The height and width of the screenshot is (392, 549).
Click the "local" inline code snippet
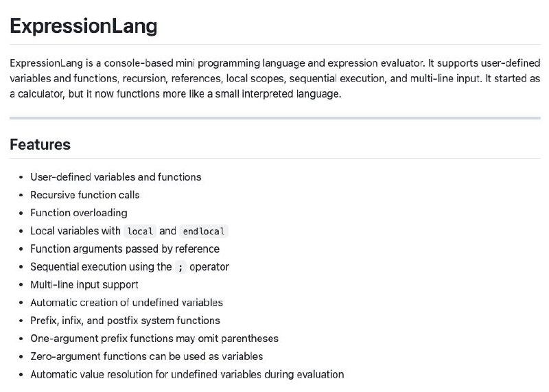coord(141,231)
